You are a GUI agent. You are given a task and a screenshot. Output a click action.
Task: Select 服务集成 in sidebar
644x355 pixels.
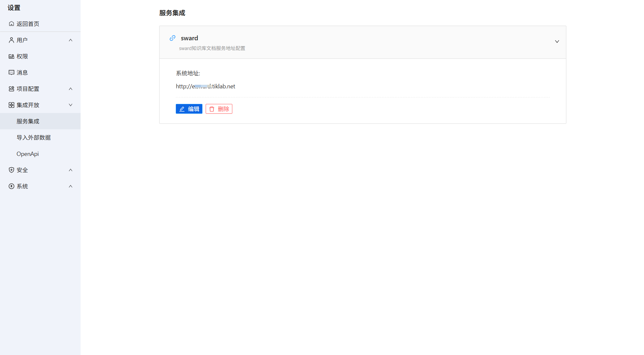(28, 121)
